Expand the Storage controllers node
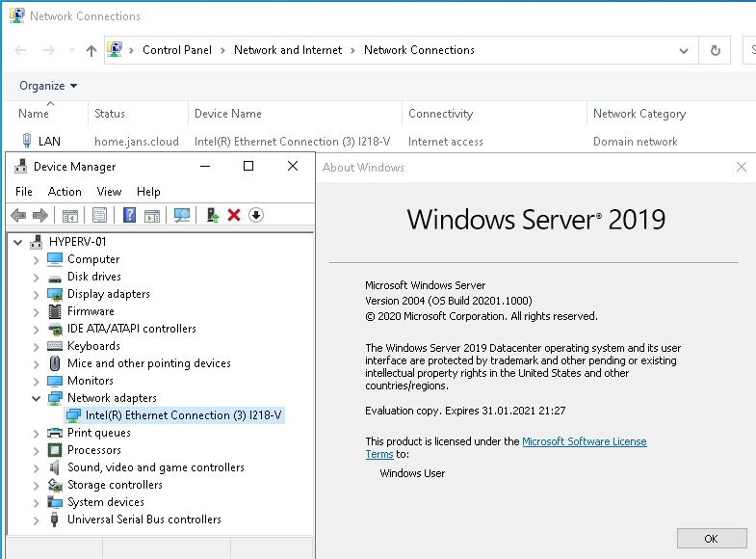This screenshot has width=756, height=559. 37,485
